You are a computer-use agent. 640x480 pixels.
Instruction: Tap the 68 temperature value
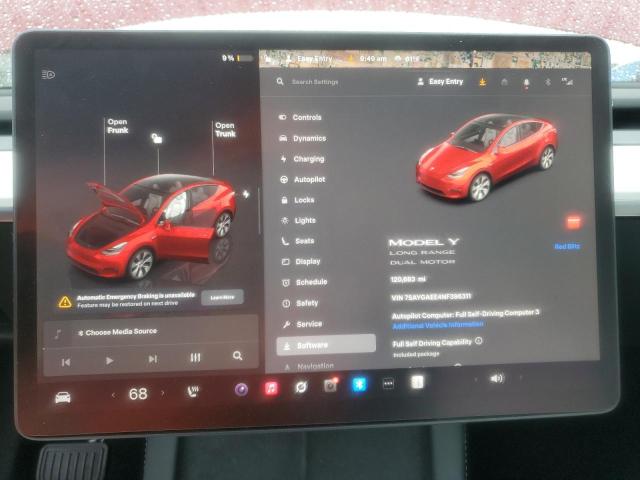(138, 394)
